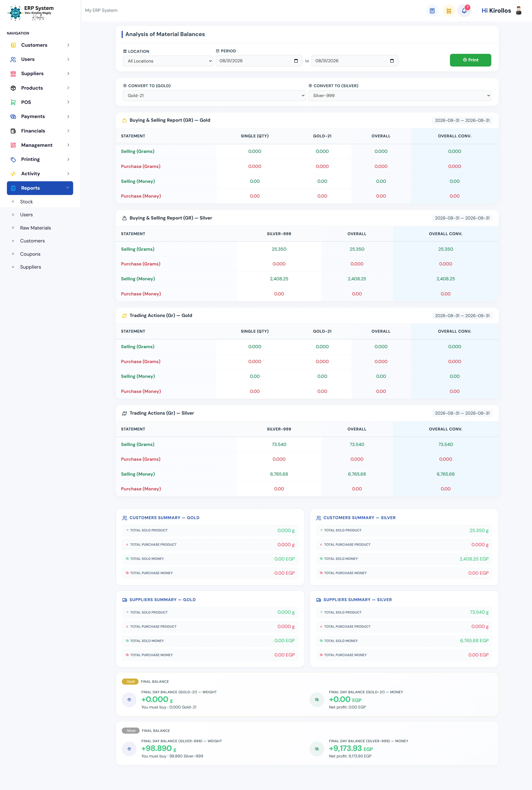
Task: Click Suppliers Silver total sold product 73.540 g
Action: pos(479,613)
